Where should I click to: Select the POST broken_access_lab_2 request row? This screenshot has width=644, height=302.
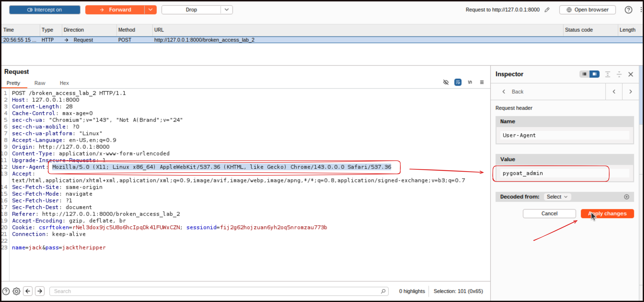tap(322, 40)
